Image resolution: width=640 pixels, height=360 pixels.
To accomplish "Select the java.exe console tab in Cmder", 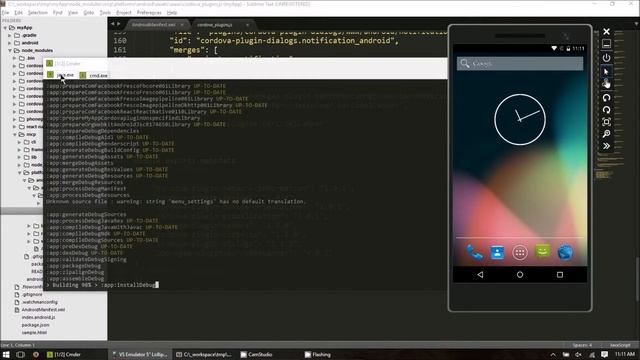I will pos(61,75).
